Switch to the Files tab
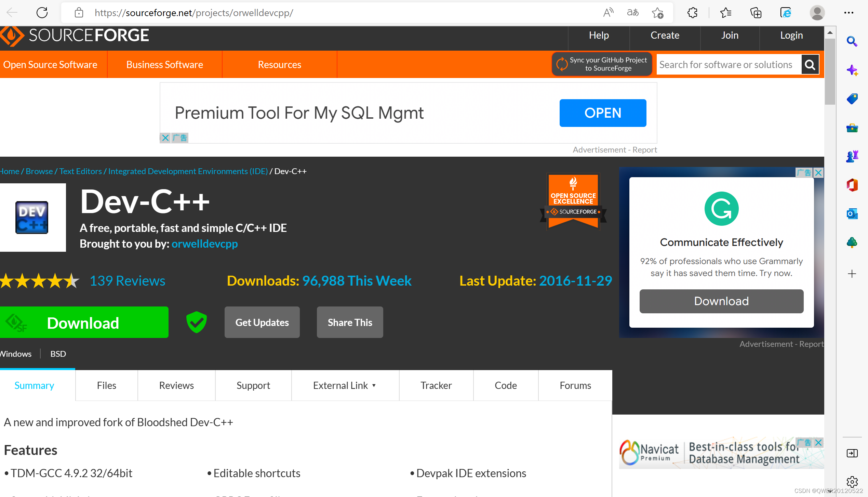868x497 pixels. tap(106, 385)
